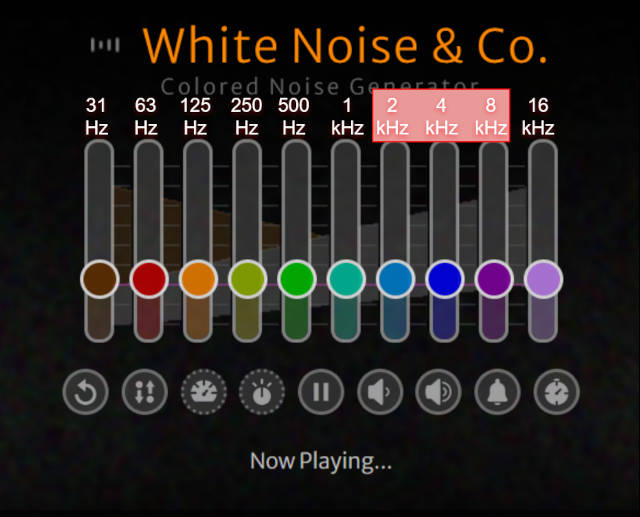Click the 63 Hz band label
Screen dimensions: 640x517
pos(146,117)
